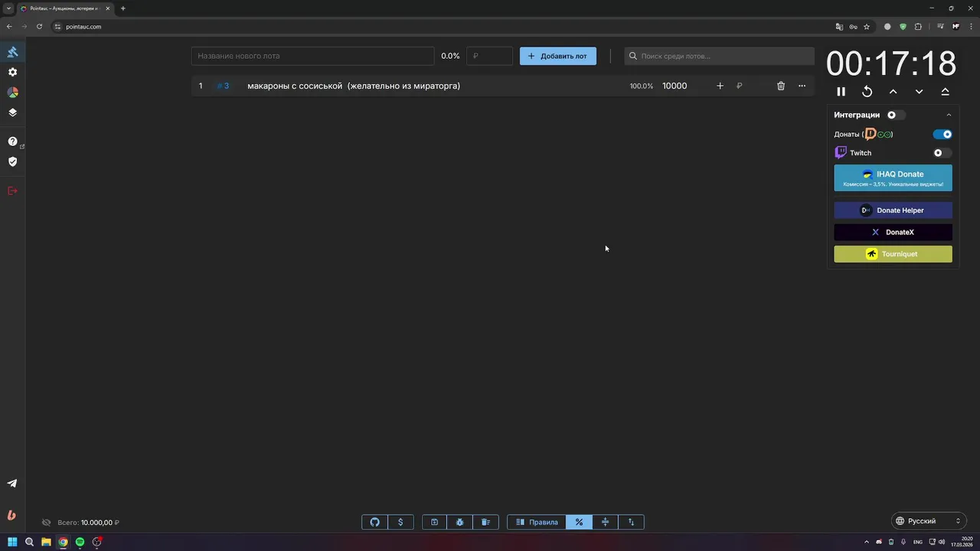Viewport: 980px width, 551px height.
Task: Click the red logout icon in sidebar
Action: click(x=12, y=191)
